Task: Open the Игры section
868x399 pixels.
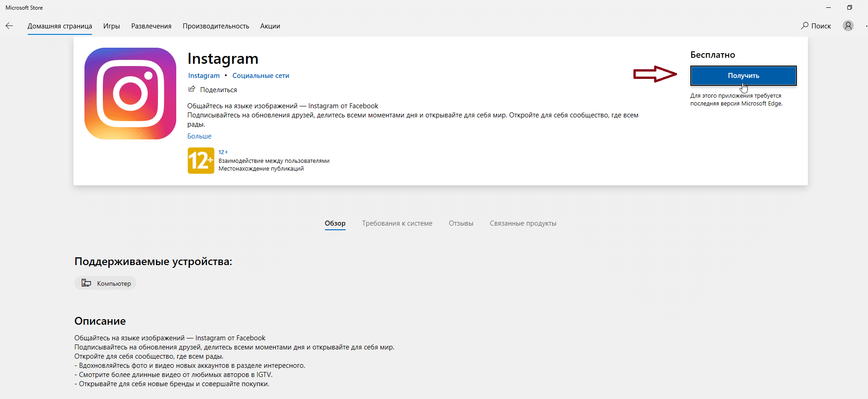Action: point(112,26)
